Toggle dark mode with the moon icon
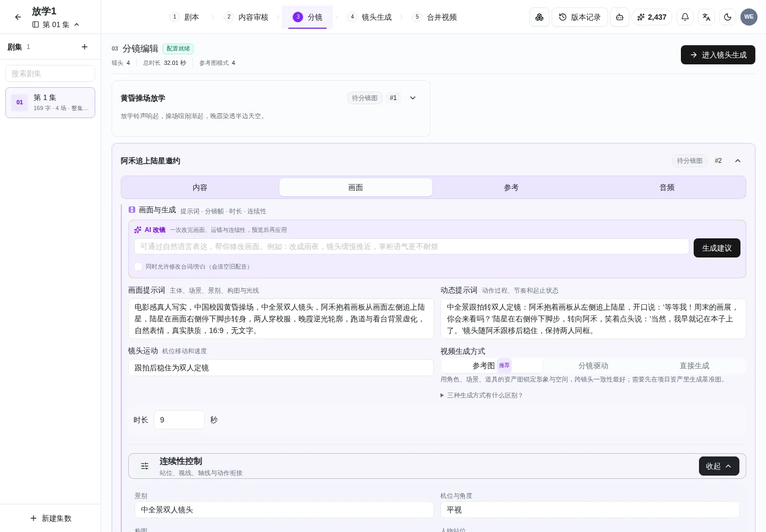766x532 pixels. tap(728, 17)
